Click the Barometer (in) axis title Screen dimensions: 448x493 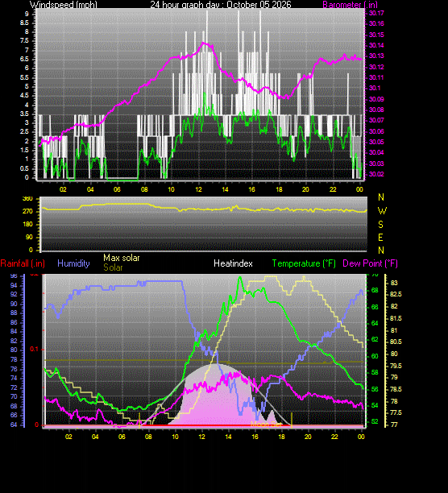(x=350, y=4)
